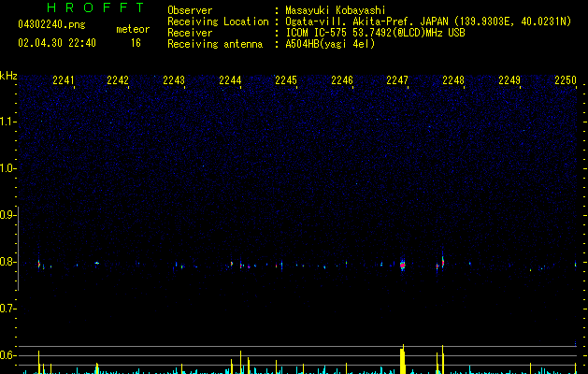The image size is (588, 374).
Task: Click the 2242 time marker
Action: click(118, 80)
